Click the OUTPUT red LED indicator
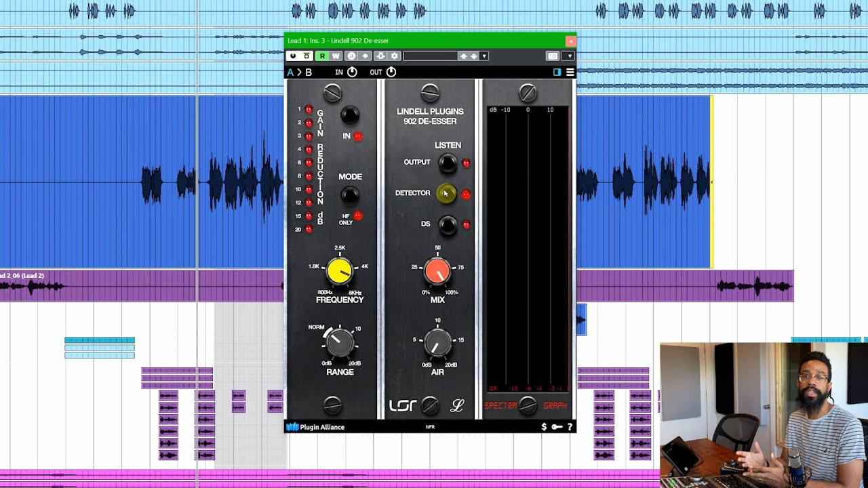The image size is (868, 488). [466, 163]
